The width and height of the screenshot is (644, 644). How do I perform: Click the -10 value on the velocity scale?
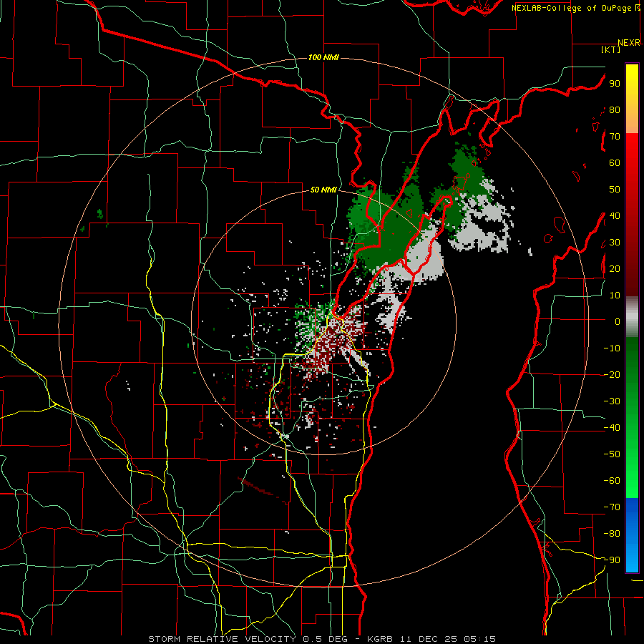[x=612, y=348]
